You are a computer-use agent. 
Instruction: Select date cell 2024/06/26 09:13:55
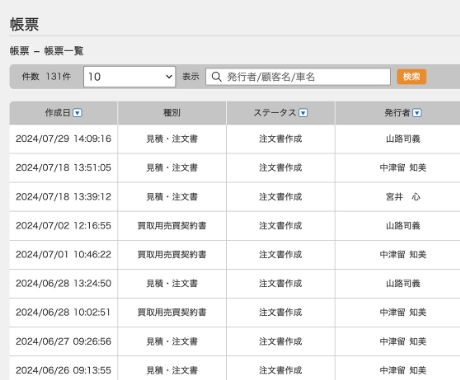coord(63,370)
